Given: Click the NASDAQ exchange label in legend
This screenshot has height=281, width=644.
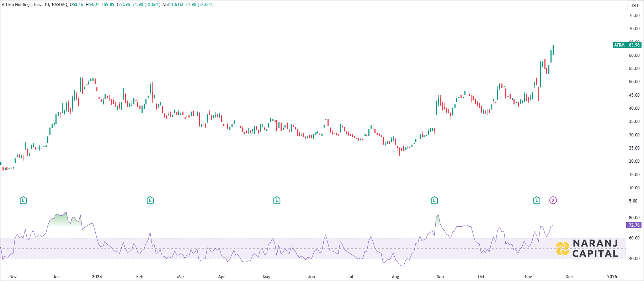Looking at the screenshot, I should (59, 5).
